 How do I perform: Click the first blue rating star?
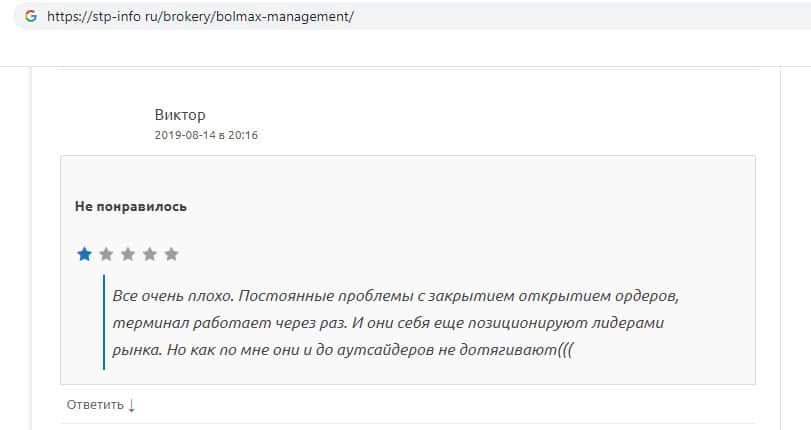(x=84, y=254)
